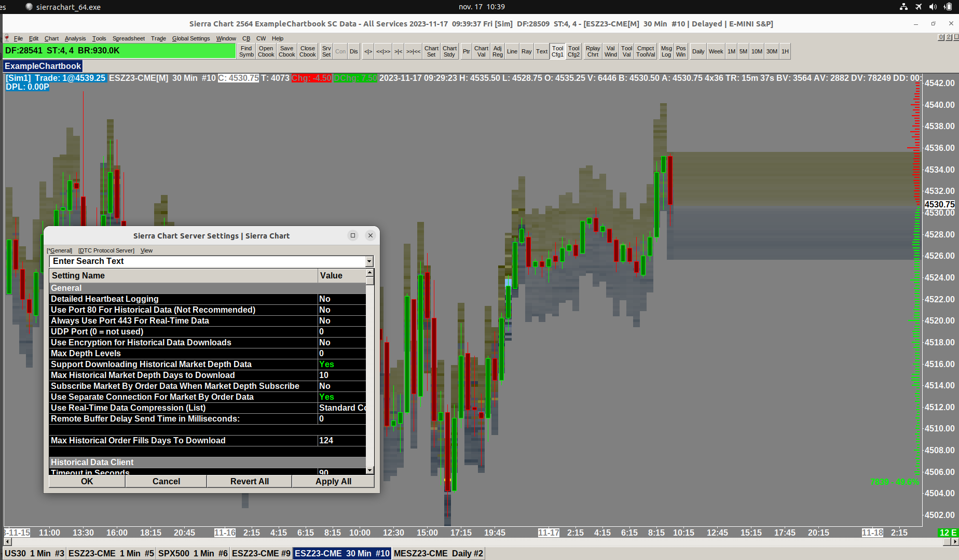Open the Msg Log window
This screenshot has height=560, width=959.
coord(666,51)
